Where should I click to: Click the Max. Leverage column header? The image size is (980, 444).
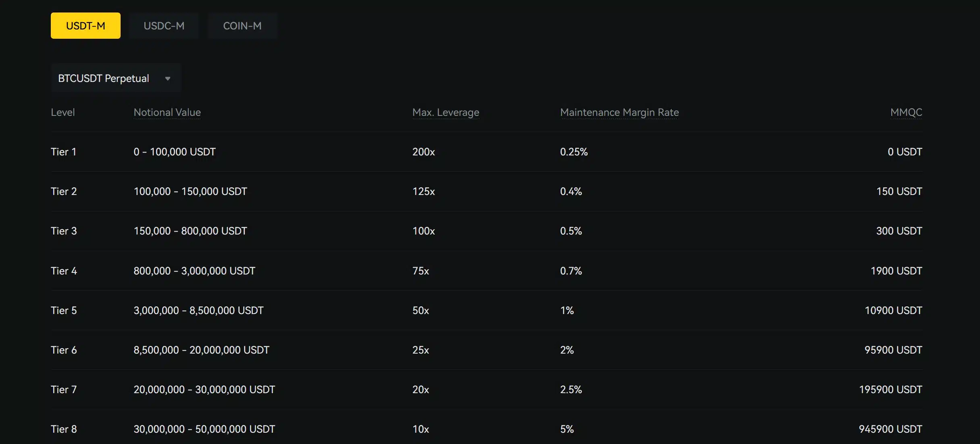(x=446, y=112)
